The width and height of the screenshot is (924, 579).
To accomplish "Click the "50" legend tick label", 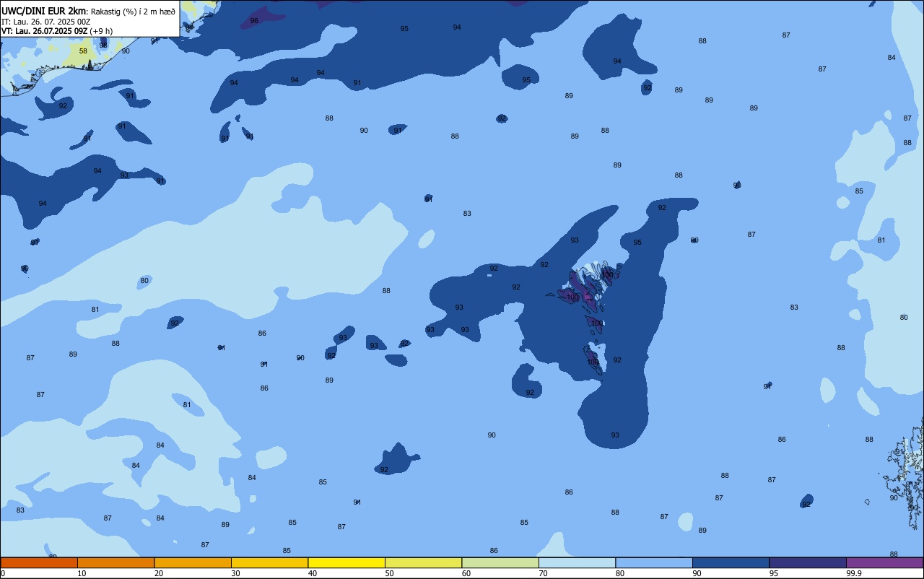I will 389,573.
